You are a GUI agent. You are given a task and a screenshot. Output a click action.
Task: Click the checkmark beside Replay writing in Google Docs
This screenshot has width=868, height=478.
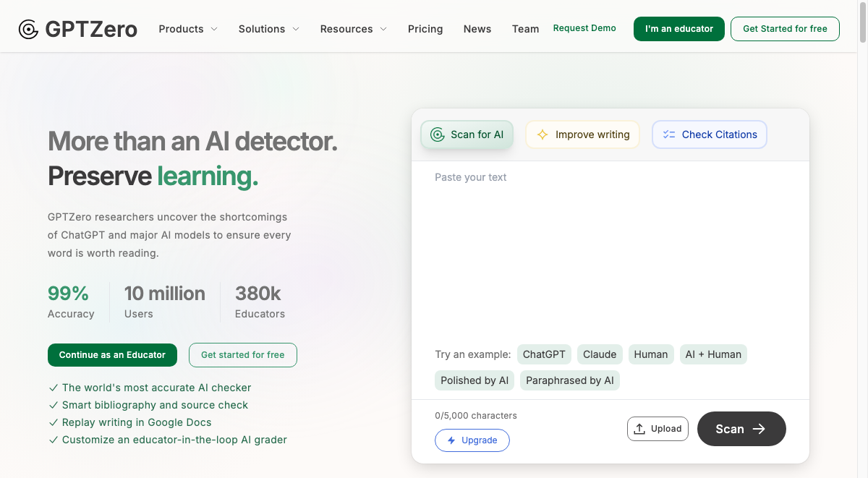point(53,422)
